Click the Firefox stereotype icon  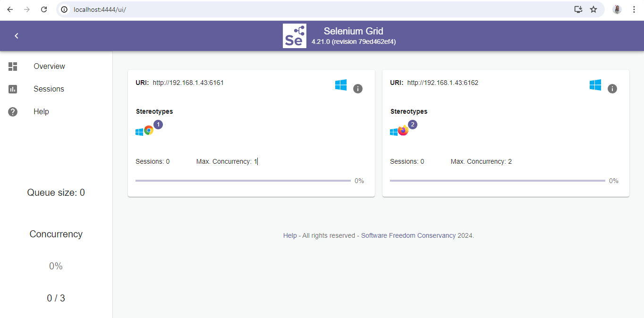coord(403,131)
